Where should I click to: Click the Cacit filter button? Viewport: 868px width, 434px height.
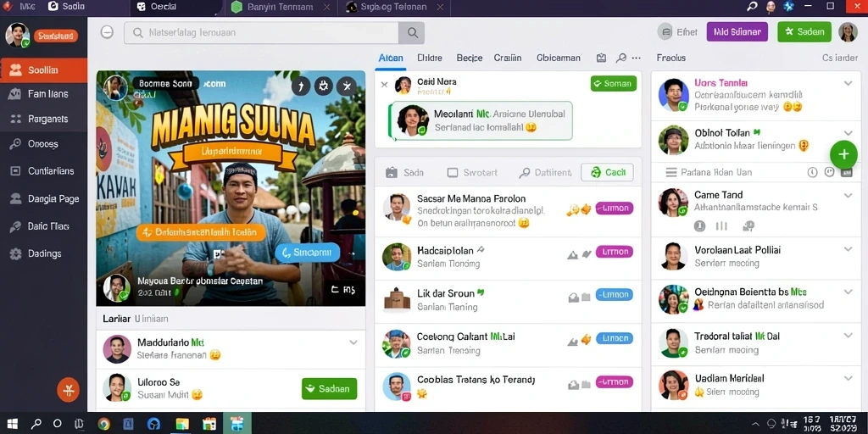pyautogui.click(x=607, y=173)
